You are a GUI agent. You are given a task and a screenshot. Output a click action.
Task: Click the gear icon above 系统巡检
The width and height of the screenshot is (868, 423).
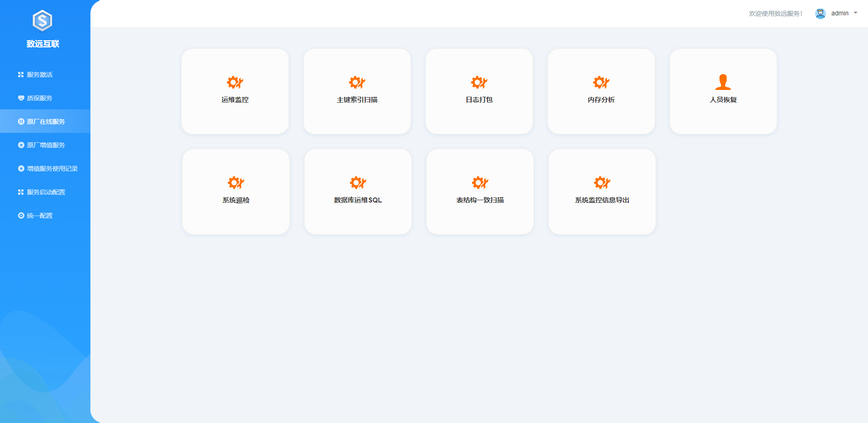pyautogui.click(x=236, y=183)
